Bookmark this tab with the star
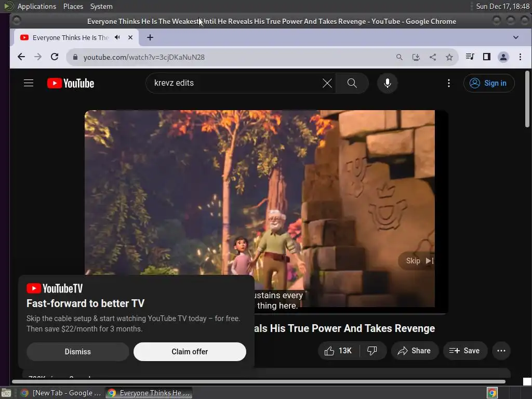Viewport: 532px width, 399px height. 449,57
